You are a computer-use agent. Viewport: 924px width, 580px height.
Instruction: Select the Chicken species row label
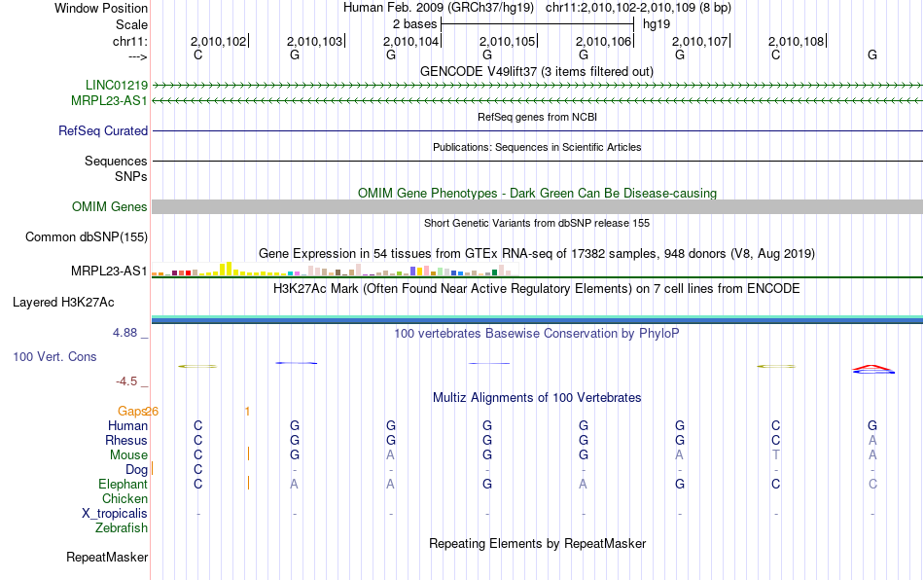[124, 498]
